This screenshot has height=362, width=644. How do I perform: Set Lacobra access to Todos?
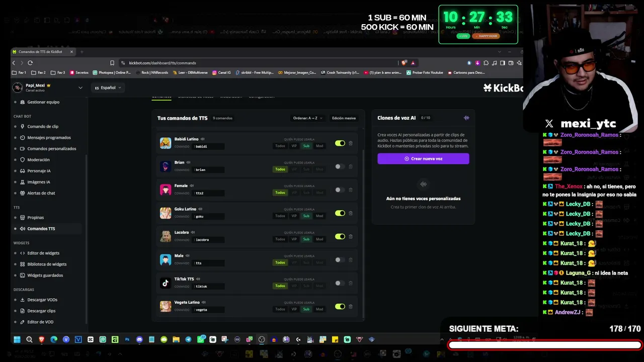pyautogui.click(x=280, y=239)
